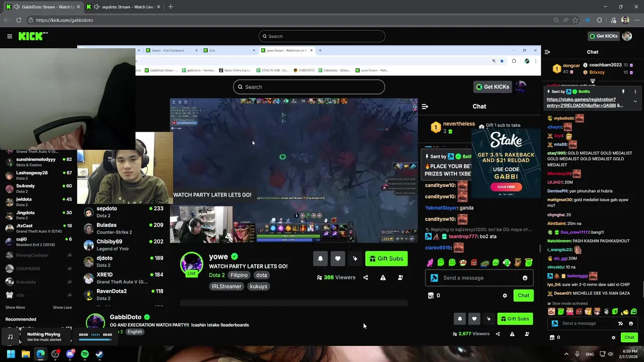Show hidden icons in system tray
The image size is (644, 362).
click(567, 354)
